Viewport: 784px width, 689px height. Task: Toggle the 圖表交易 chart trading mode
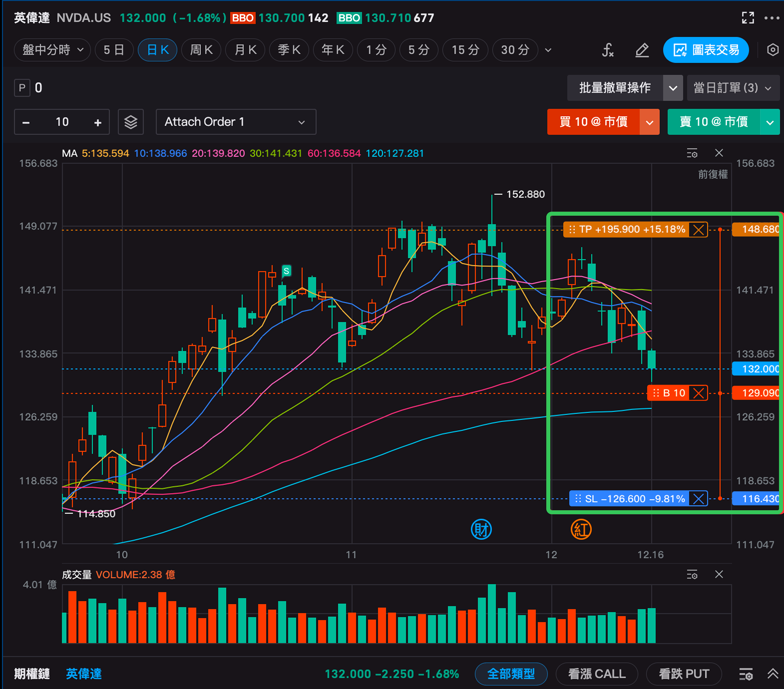click(706, 50)
